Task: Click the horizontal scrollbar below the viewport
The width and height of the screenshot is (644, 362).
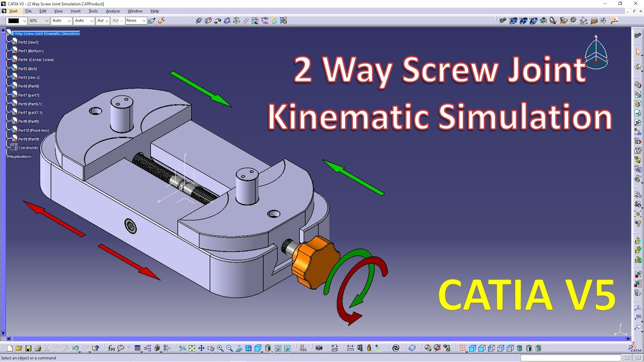Action: click(317, 339)
